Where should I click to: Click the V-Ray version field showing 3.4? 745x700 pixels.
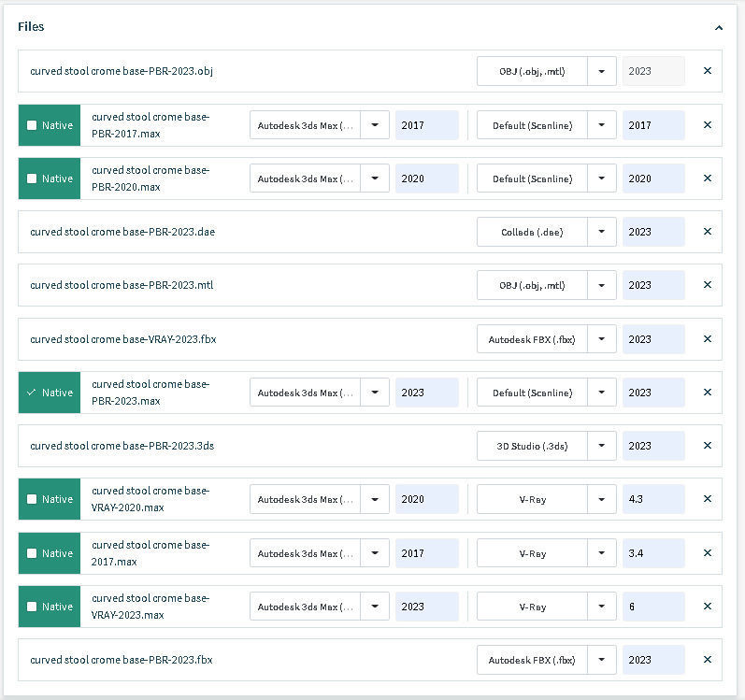(x=652, y=553)
